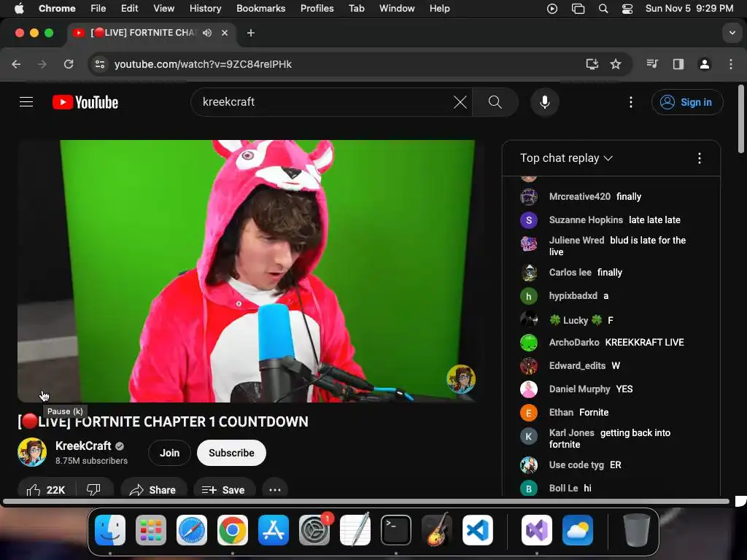
Task: Go back to previous page in Chrome
Action: point(16,64)
